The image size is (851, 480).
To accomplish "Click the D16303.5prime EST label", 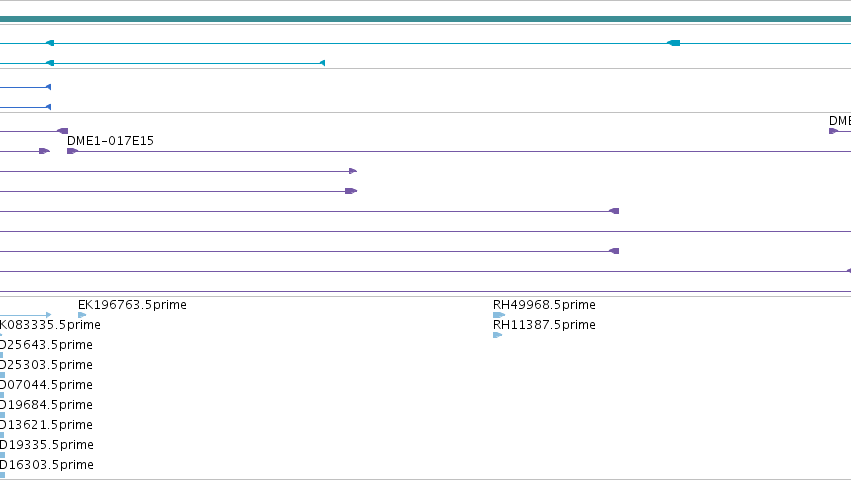I will 47,465.
